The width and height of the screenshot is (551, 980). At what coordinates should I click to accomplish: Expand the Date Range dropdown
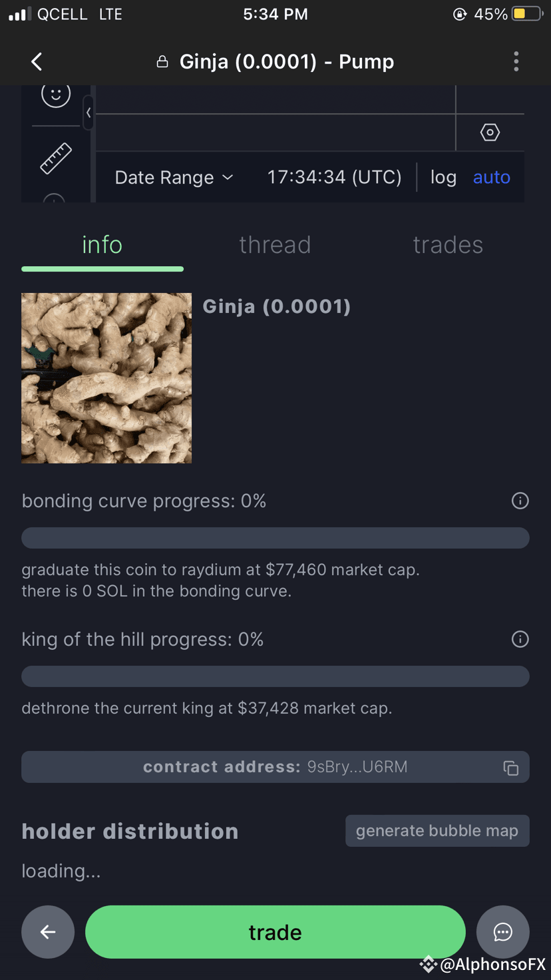[174, 178]
